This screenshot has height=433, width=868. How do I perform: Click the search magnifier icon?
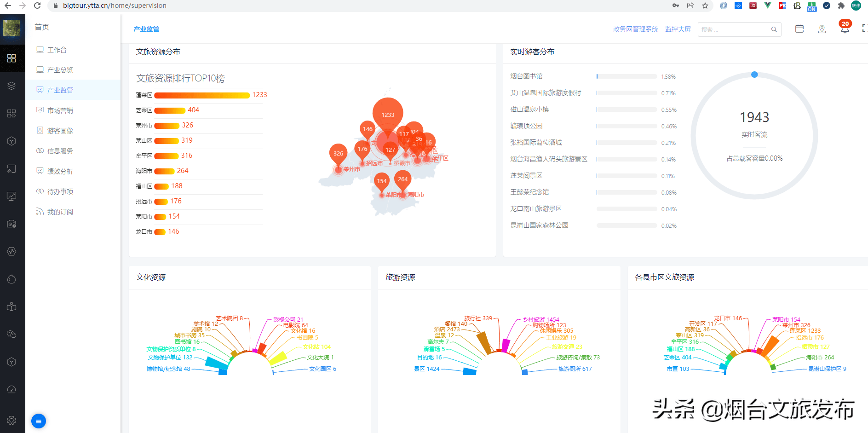[774, 29]
